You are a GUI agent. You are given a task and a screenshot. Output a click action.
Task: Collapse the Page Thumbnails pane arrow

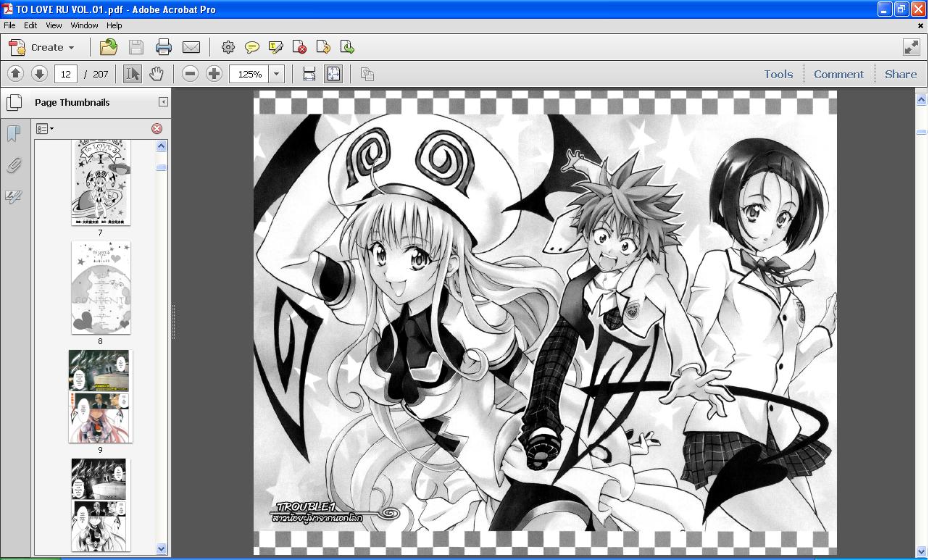[x=163, y=102]
